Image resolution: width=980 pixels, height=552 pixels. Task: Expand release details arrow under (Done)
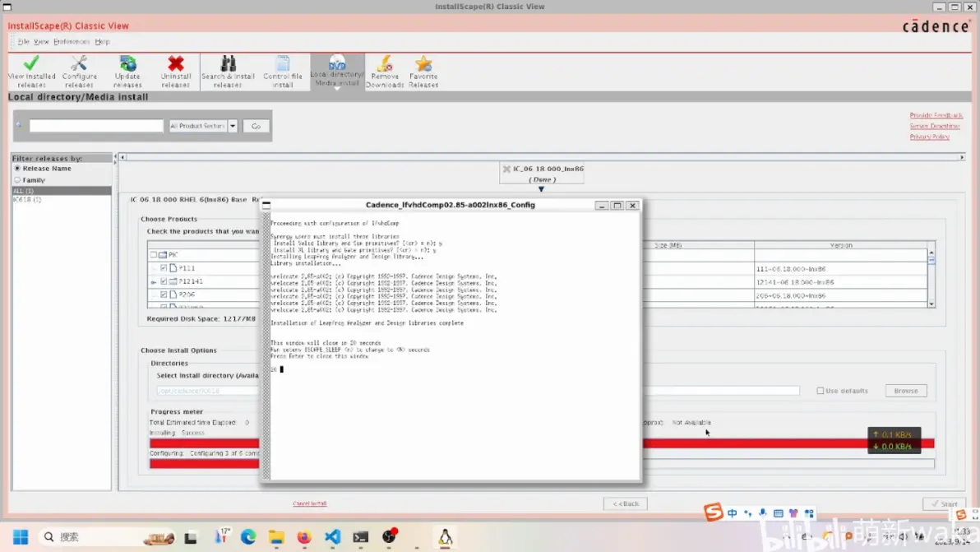coord(541,188)
